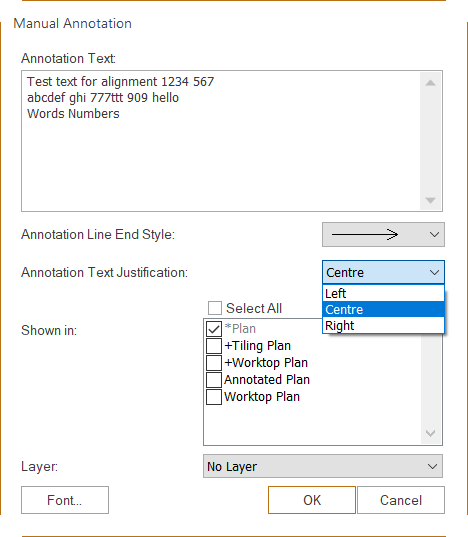Screen dimensions: 468x537
Task: Check the +Worktop Plan box
Action: tap(214, 363)
